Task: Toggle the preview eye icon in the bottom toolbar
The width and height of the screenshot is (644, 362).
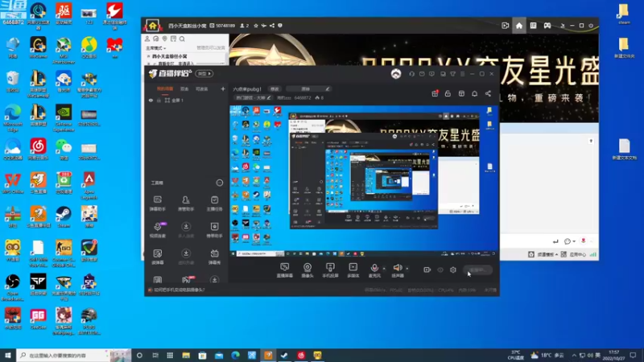Action: pyautogui.click(x=440, y=269)
